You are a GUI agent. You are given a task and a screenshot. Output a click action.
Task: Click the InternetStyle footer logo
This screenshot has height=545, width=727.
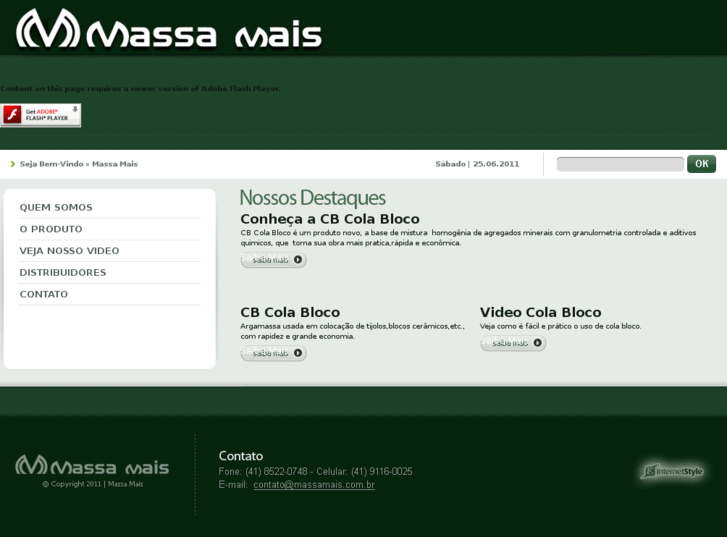coord(672,471)
